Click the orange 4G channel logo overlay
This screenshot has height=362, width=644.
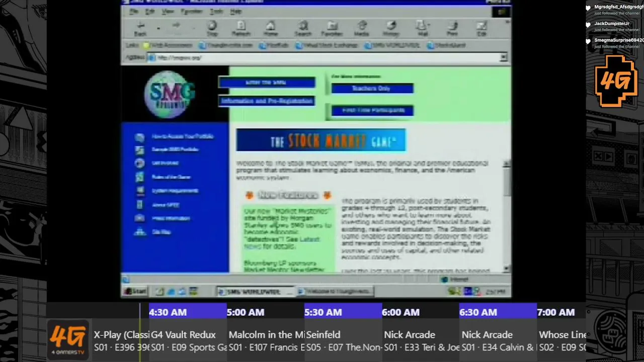[x=616, y=81]
